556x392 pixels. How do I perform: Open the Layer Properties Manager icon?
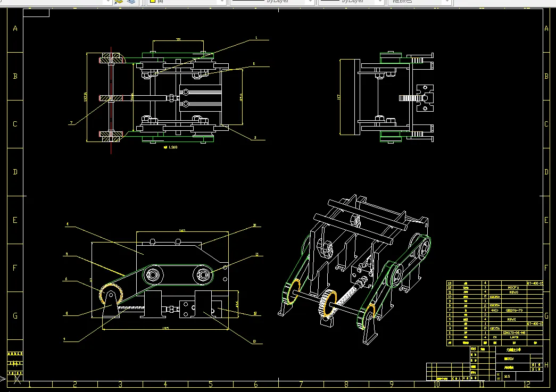click(119, 2)
